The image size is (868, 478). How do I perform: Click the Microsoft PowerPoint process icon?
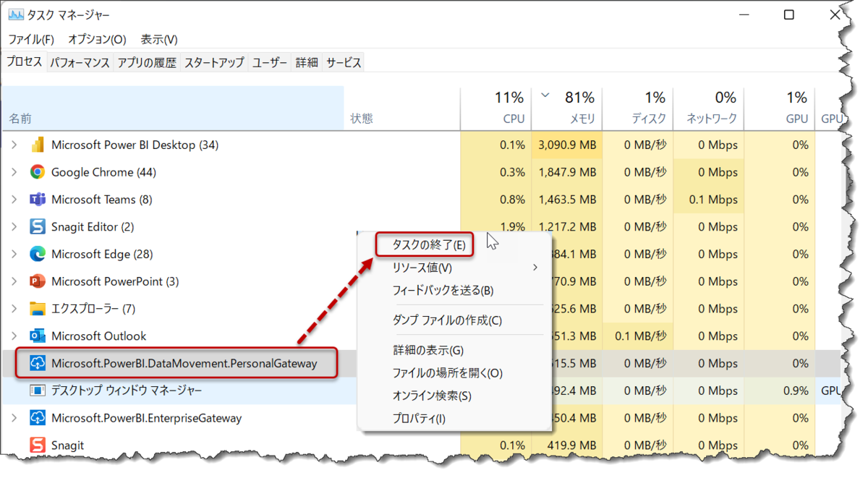[x=38, y=281]
